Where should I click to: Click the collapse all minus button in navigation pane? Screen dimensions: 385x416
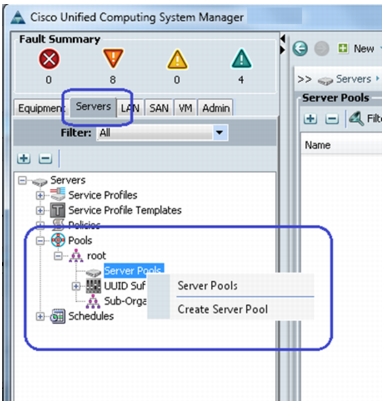[x=45, y=158]
